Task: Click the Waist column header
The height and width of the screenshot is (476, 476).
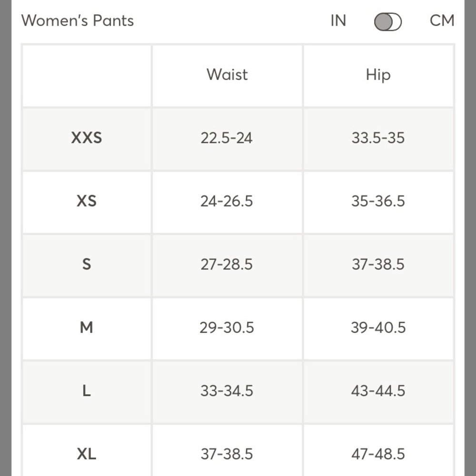Action: point(227,75)
